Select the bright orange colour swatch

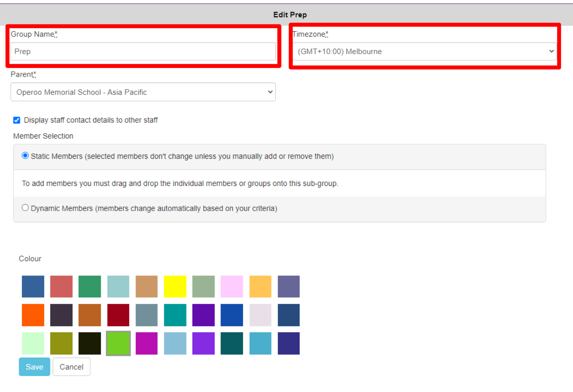(x=33, y=315)
